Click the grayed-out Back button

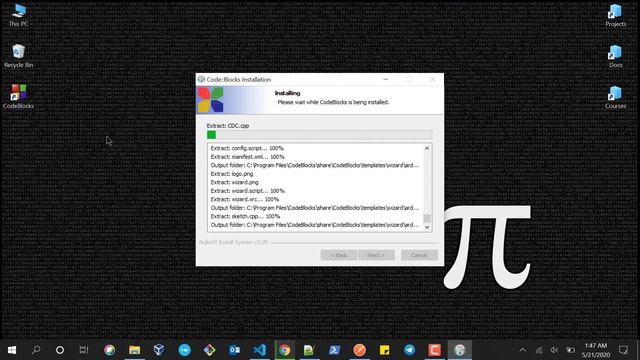(338, 255)
